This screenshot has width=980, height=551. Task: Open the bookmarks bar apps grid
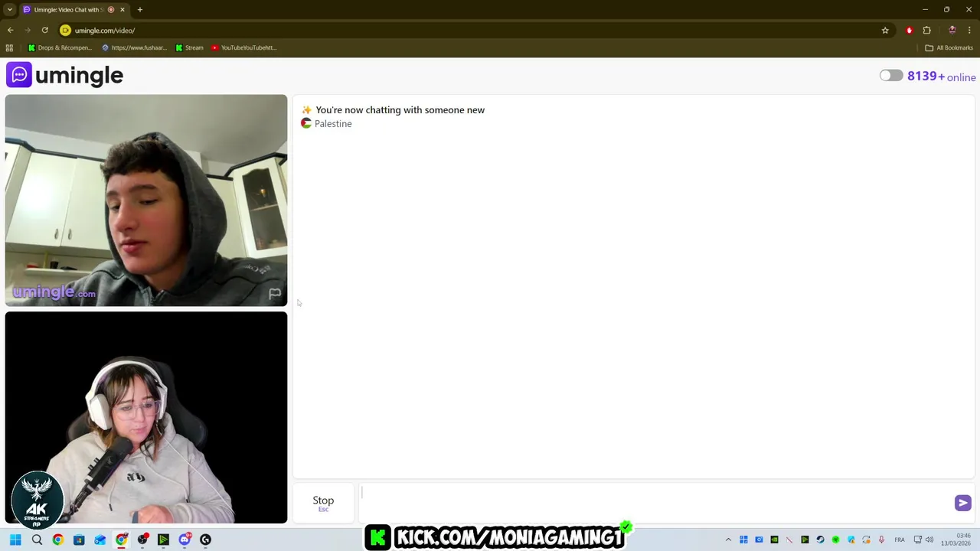point(9,47)
